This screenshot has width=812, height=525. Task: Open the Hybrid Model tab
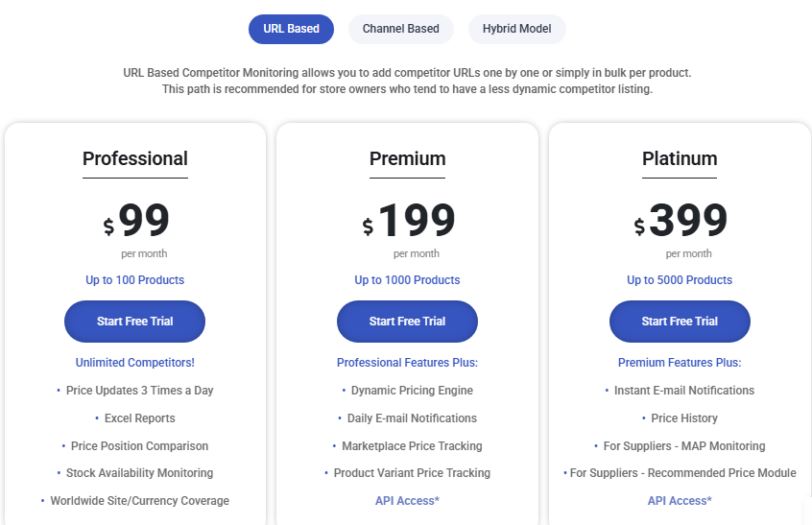click(x=517, y=29)
